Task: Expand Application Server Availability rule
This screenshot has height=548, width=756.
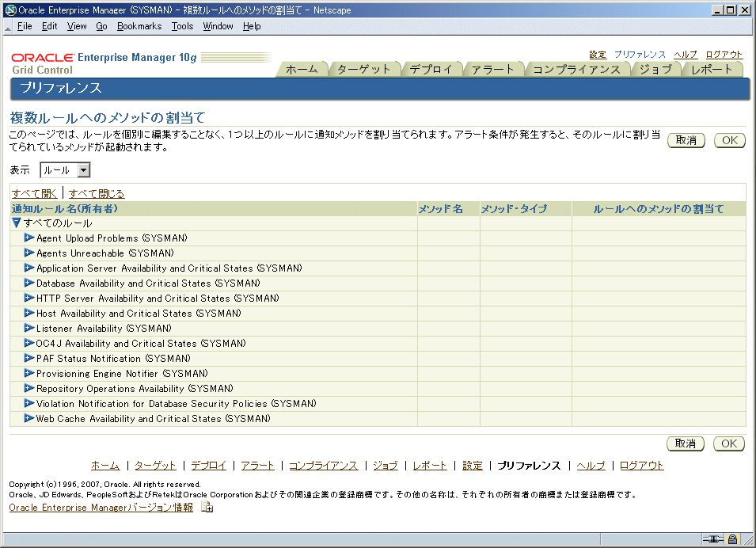Action: pos(29,268)
